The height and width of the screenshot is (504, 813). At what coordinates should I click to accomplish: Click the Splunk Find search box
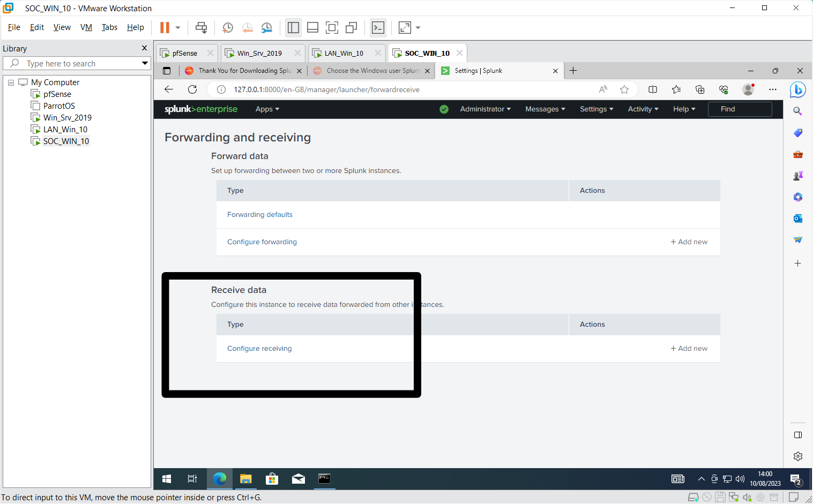pos(740,109)
